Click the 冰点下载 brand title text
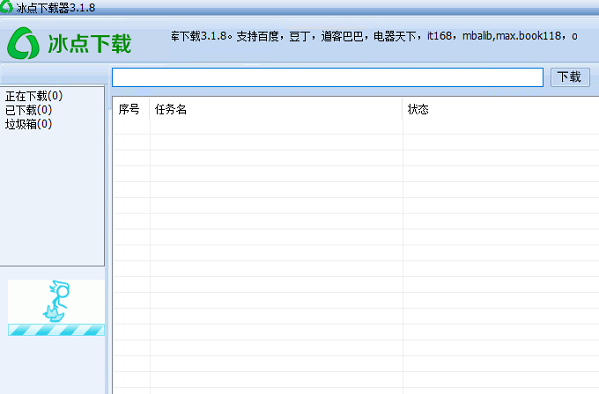Image resolution: width=599 pixels, height=394 pixels. tap(89, 44)
